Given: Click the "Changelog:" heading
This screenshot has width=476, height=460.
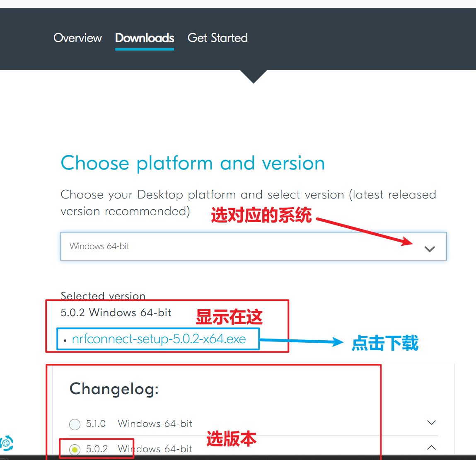Looking at the screenshot, I should click(114, 389).
